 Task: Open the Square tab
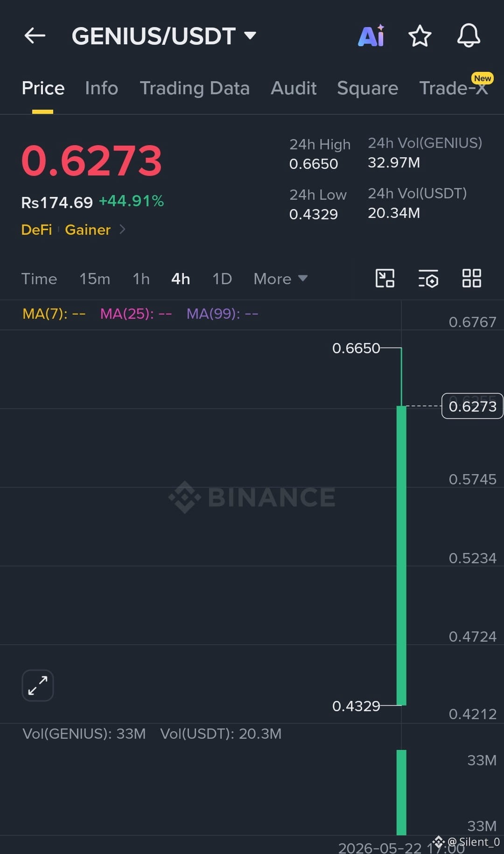pyautogui.click(x=367, y=88)
